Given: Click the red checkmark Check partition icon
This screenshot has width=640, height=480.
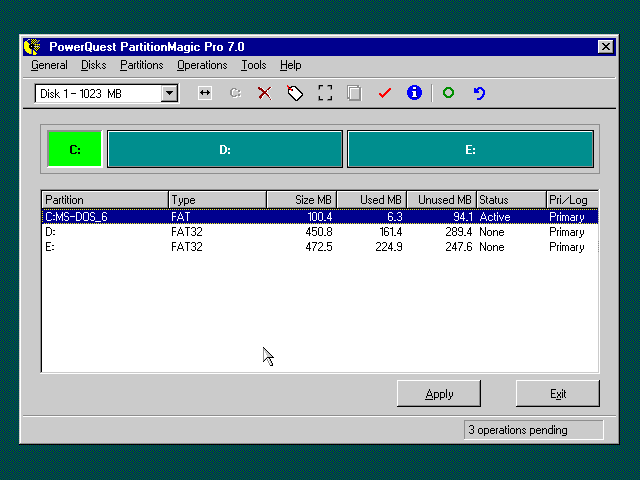Looking at the screenshot, I should (x=384, y=93).
